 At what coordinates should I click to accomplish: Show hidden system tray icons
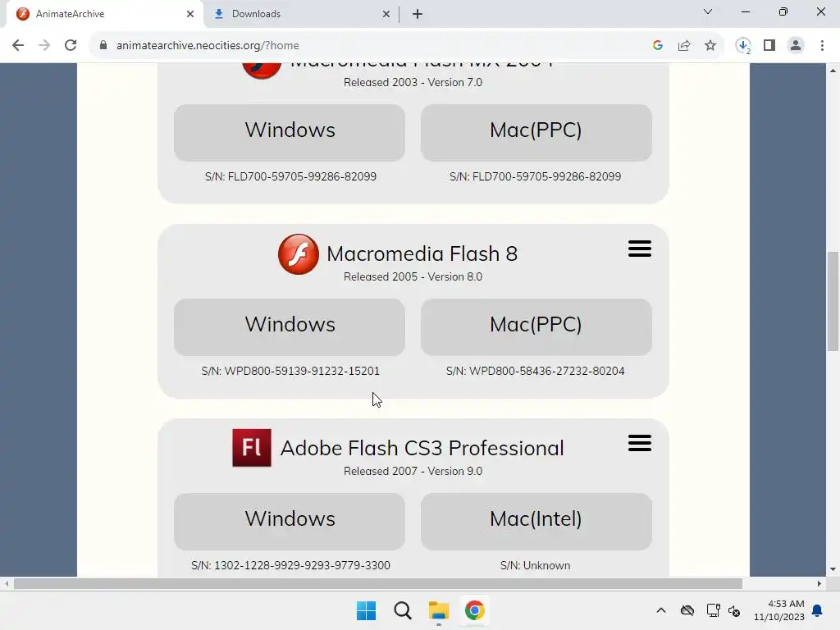coord(661,610)
